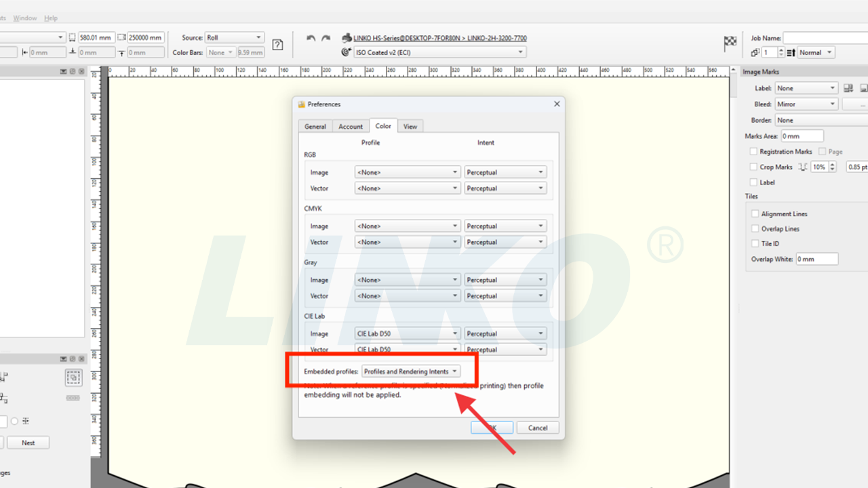Click the color profile icon beside ISO Coated
Image resolution: width=868 pixels, height=488 pixels.
(x=347, y=52)
